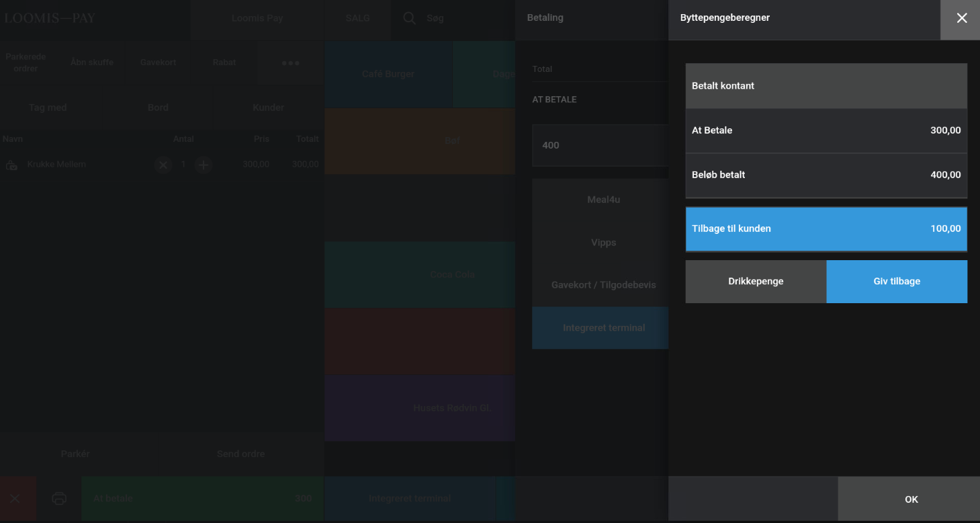The width and height of the screenshot is (980, 523).
Task: Open the three-dots more options menu
Action: [290, 63]
